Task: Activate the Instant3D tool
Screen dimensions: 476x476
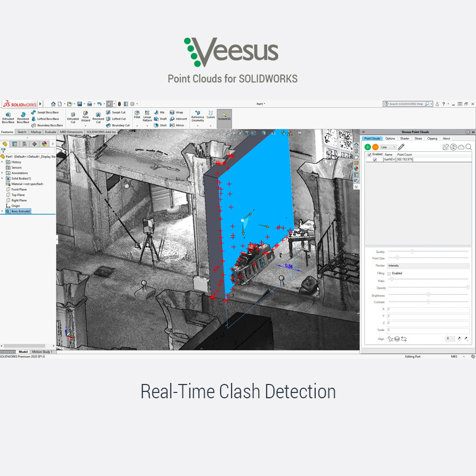Action: (223, 117)
